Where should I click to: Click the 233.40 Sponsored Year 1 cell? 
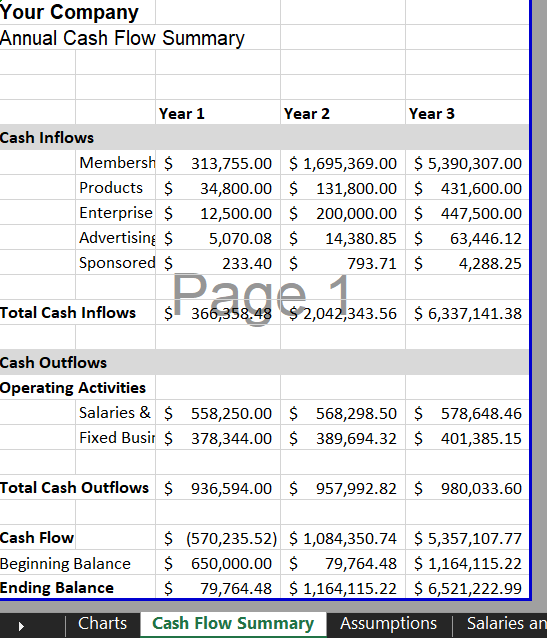[218, 263]
